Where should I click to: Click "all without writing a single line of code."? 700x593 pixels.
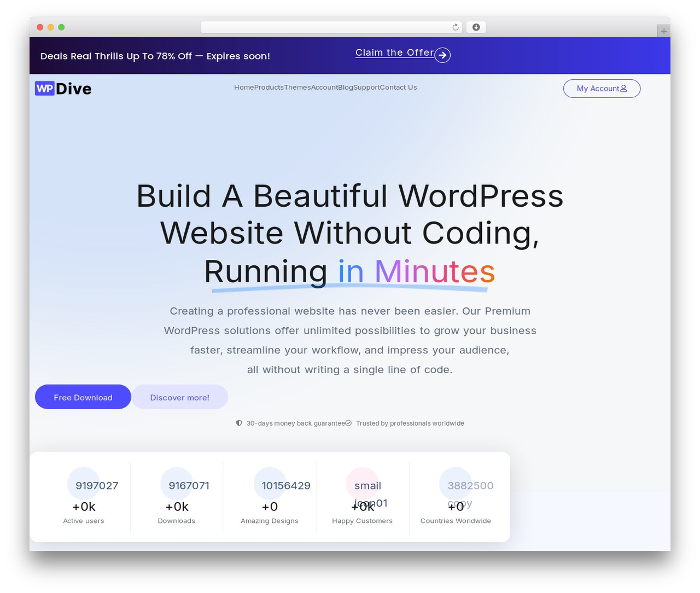point(350,370)
